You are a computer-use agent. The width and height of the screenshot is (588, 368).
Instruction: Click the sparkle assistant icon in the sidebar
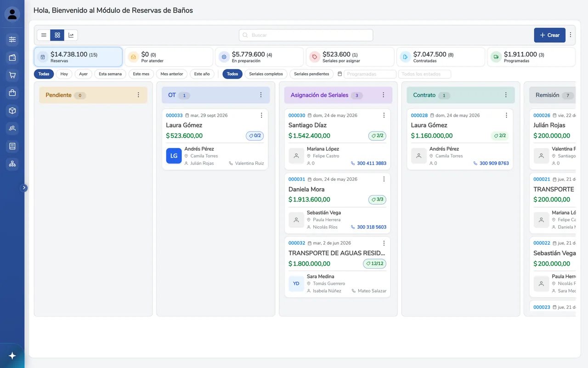(x=12, y=356)
